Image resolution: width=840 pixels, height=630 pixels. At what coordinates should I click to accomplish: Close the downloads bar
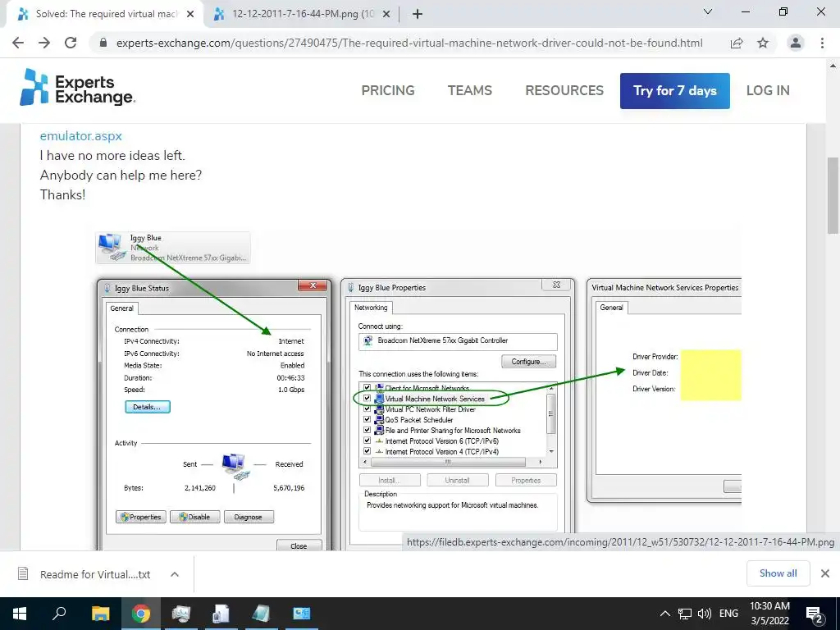pos(825,573)
